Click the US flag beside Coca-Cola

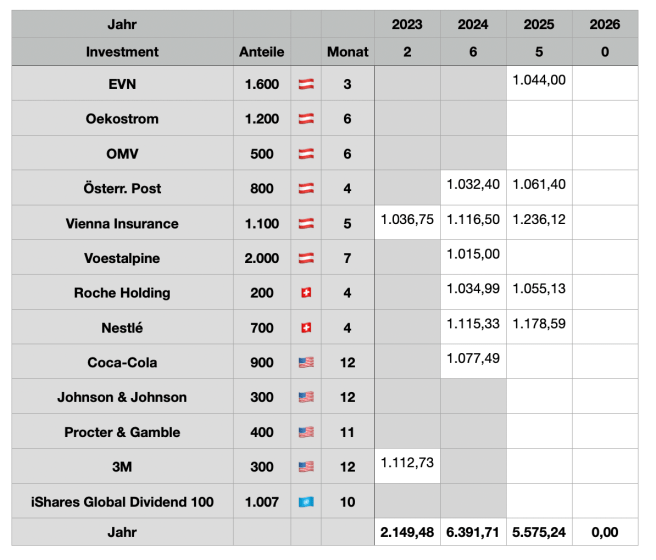pyautogui.click(x=306, y=363)
